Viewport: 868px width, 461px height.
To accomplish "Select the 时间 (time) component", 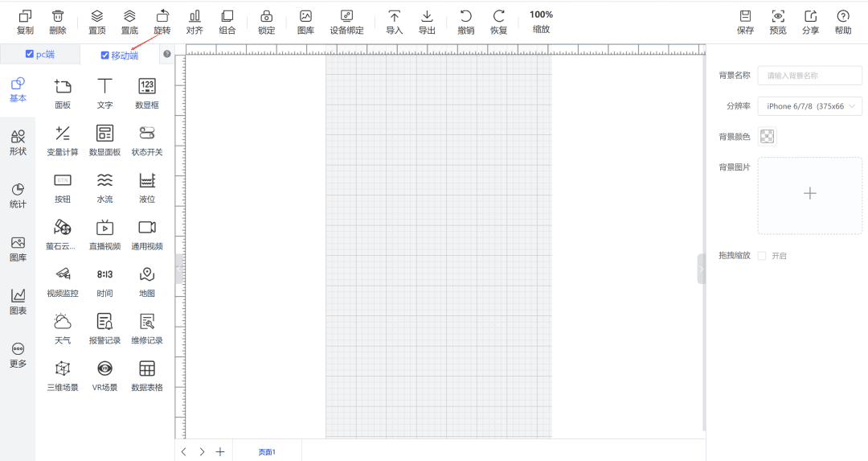I will point(104,282).
